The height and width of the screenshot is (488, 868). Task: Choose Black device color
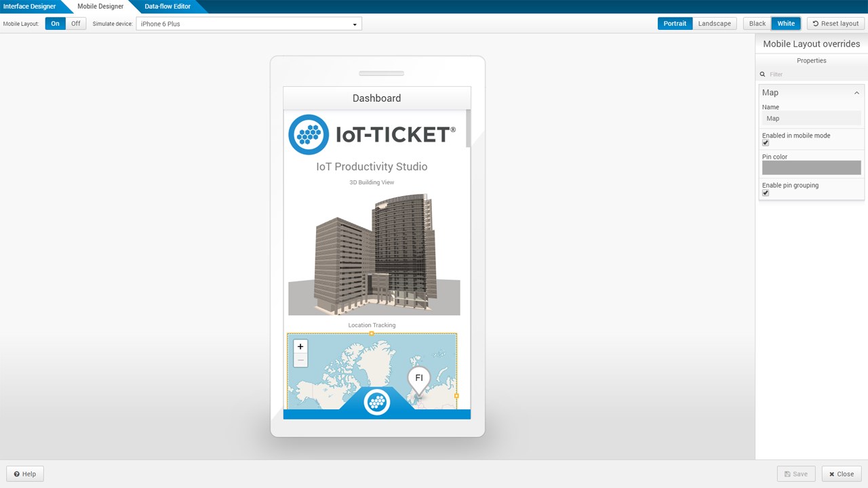pos(757,24)
